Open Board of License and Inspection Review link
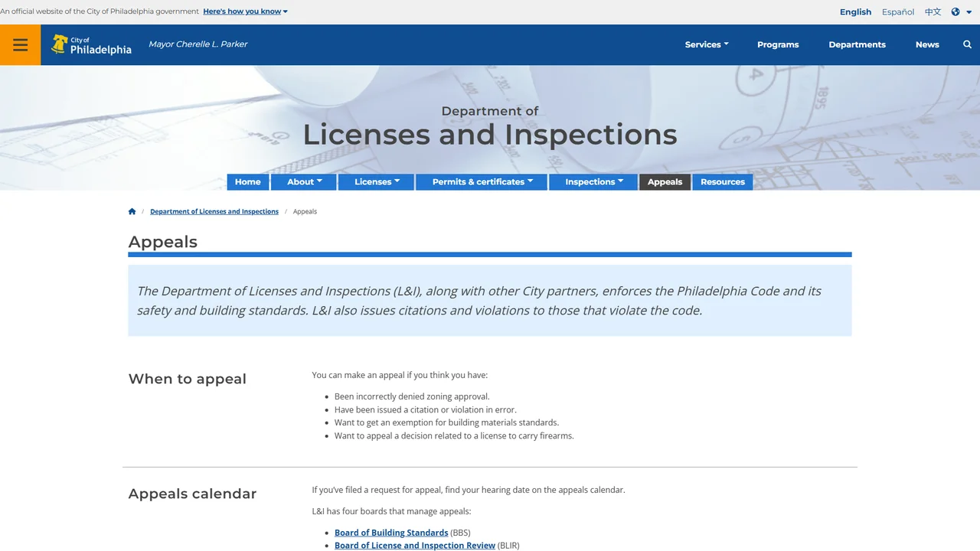 415,546
